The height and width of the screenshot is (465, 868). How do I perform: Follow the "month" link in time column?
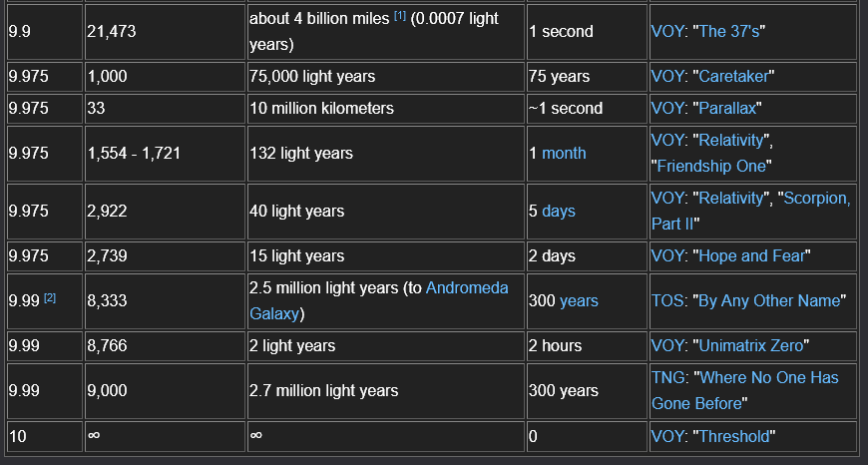point(564,154)
